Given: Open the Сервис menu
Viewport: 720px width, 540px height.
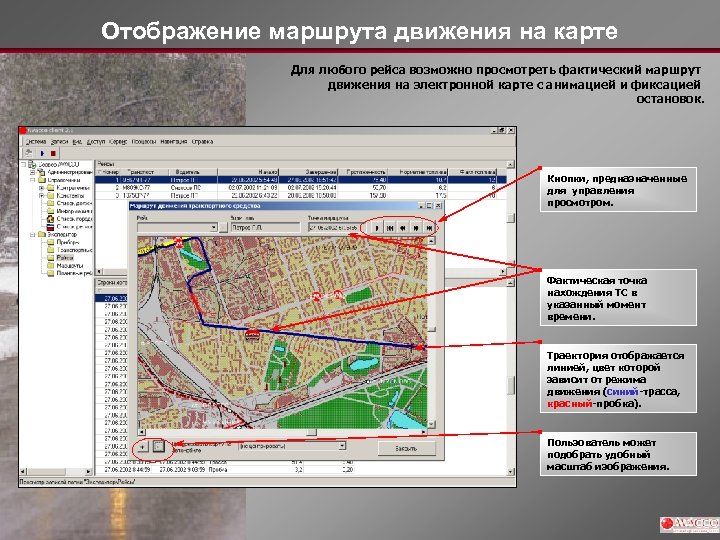Looking at the screenshot, I should [x=118, y=141].
